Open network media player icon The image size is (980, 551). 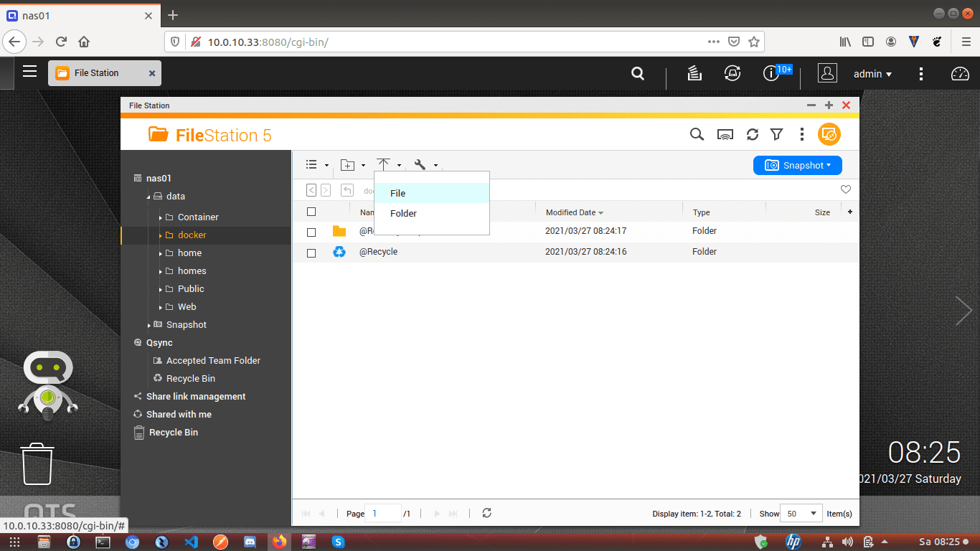point(725,134)
